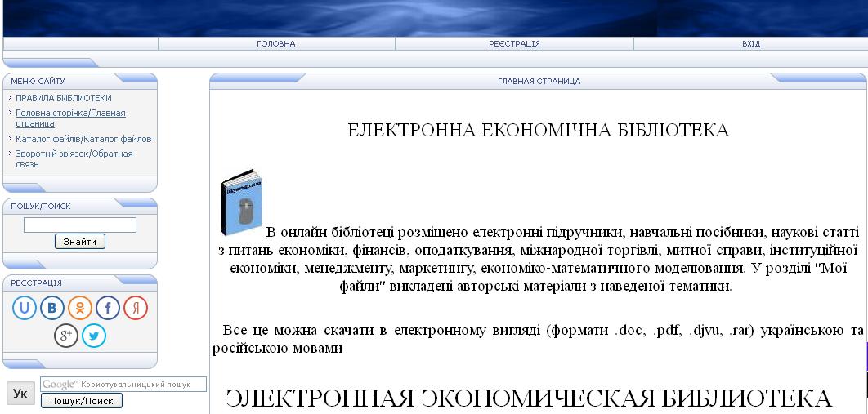Click the Пошук/Поиск button
The height and width of the screenshot is (414, 868).
(x=82, y=401)
